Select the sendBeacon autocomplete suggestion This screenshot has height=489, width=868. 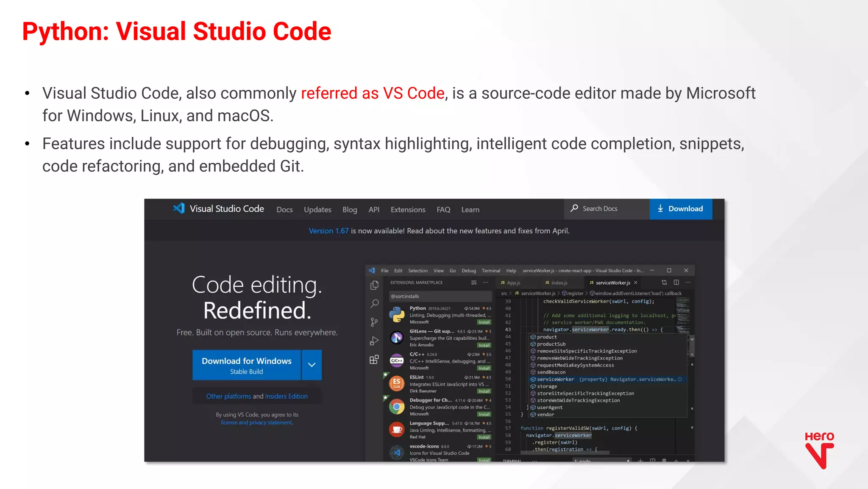pyautogui.click(x=607, y=372)
